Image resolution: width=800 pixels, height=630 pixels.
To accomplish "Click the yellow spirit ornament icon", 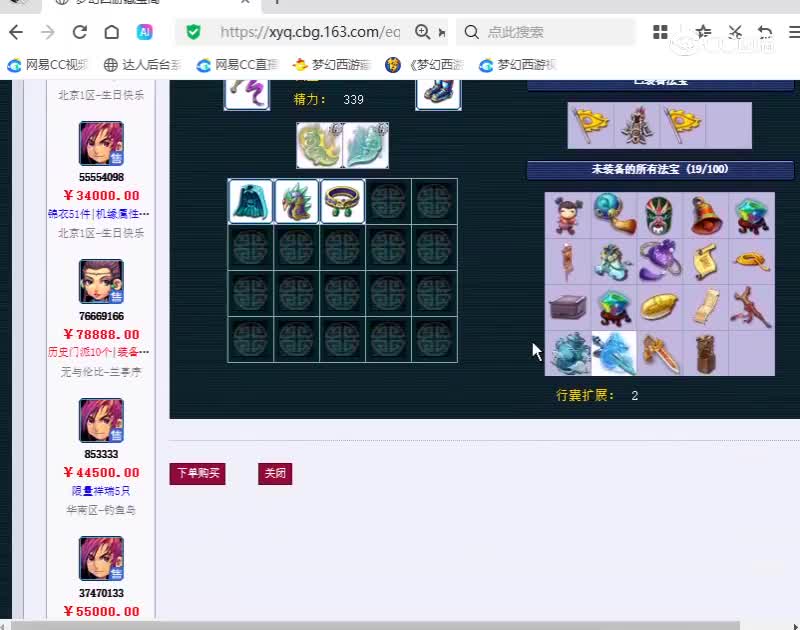I will [319, 145].
